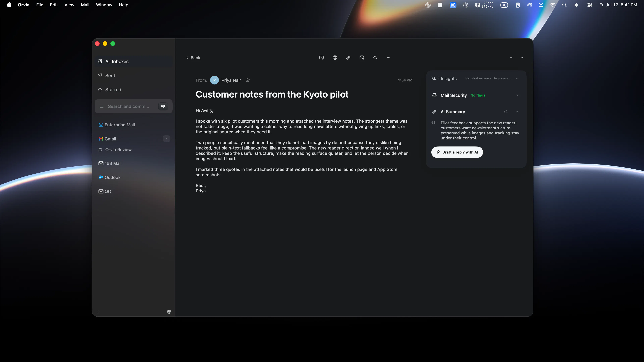Click the Outlook account icon
Screen dimensions: 644x362
[x=101, y=177]
